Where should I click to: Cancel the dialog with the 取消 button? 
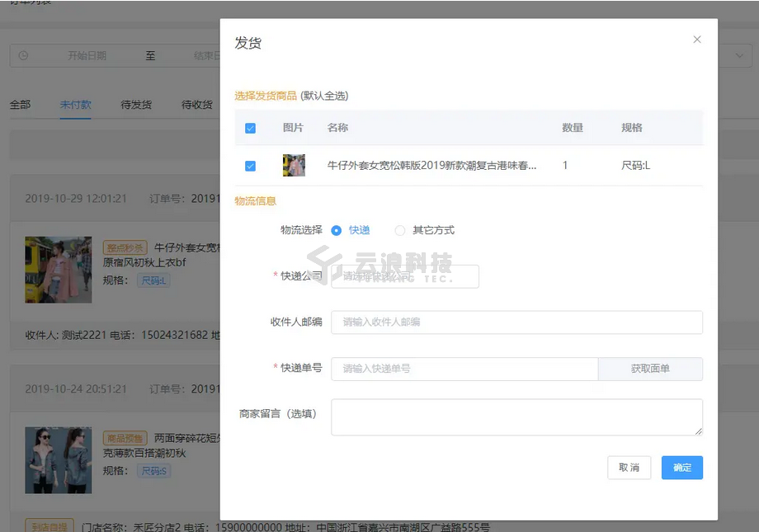(x=629, y=468)
